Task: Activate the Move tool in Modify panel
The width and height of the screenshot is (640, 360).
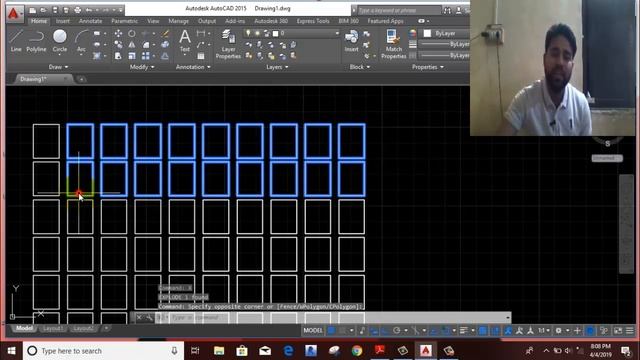Action: tap(118, 33)
